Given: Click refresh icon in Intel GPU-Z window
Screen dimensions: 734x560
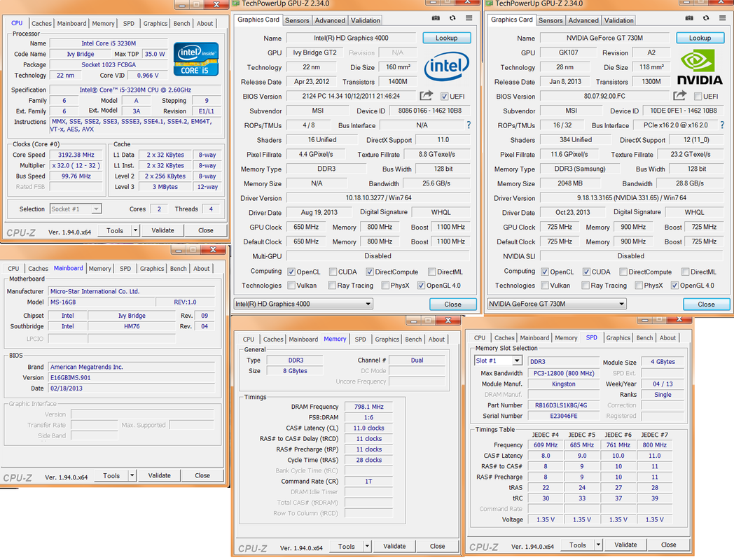Looking at the screenshot, I should coord(452,18).
